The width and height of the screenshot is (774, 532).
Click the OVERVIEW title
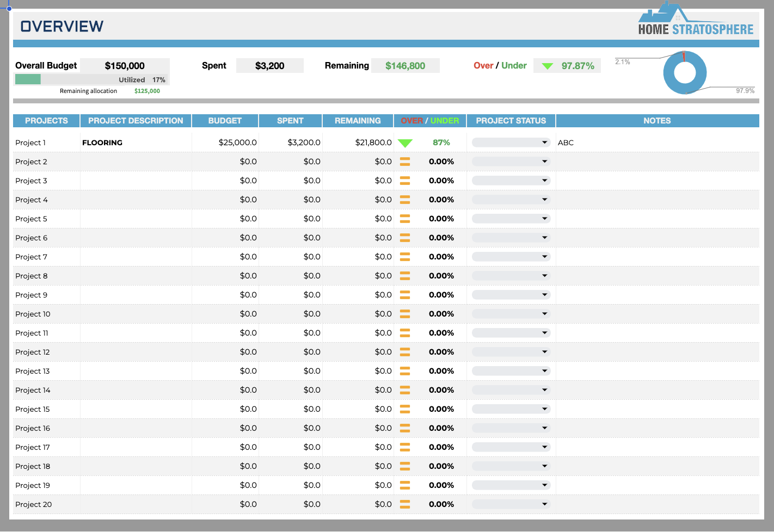[x=62, y=26]
